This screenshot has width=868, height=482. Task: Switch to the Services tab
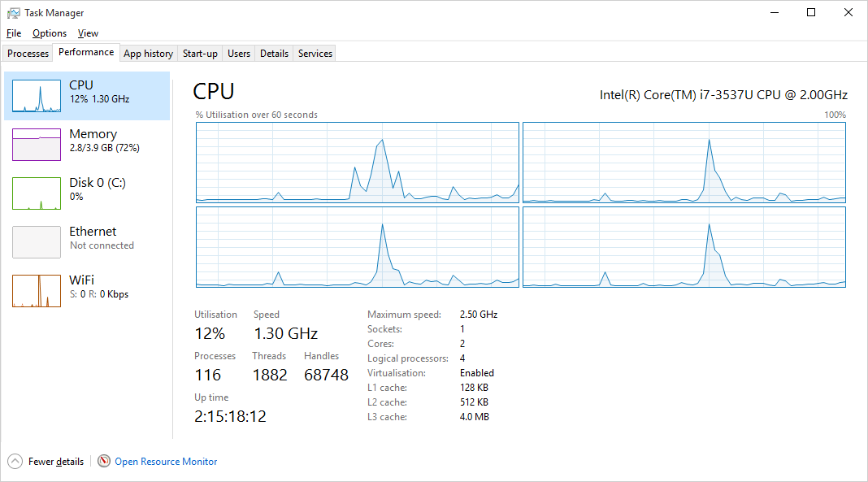tap(315, 54)
